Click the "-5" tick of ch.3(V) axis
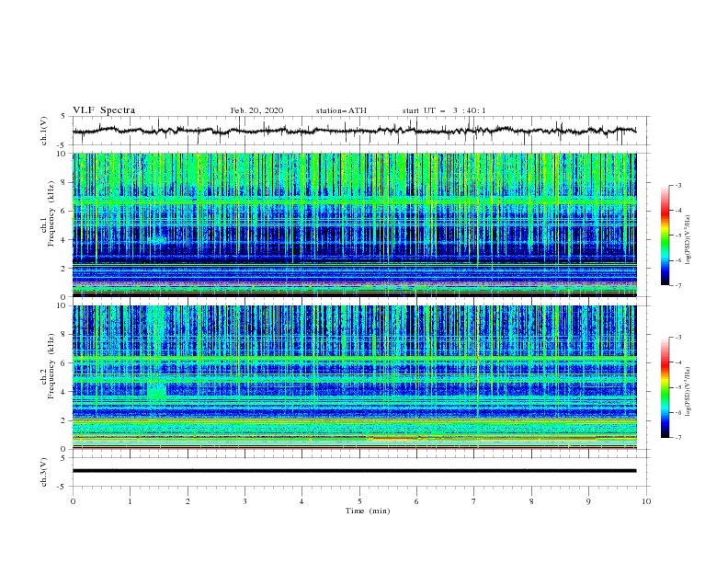 [62, 488]
